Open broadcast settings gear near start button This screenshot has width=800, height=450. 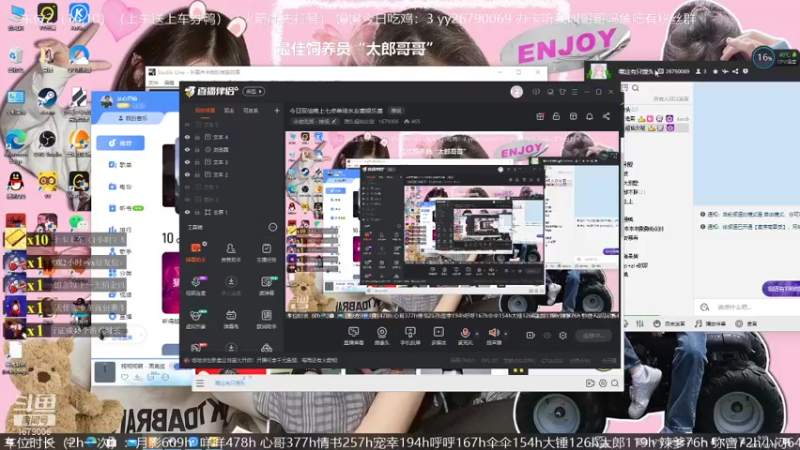563,335
